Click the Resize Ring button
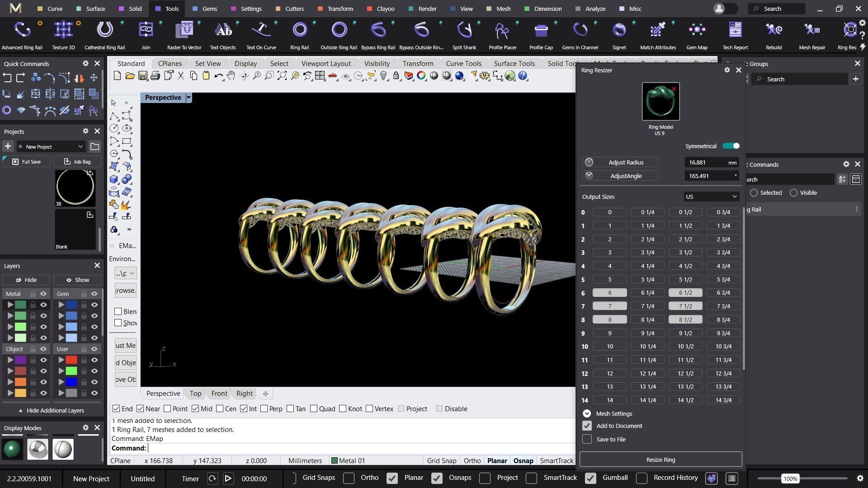 660,460
